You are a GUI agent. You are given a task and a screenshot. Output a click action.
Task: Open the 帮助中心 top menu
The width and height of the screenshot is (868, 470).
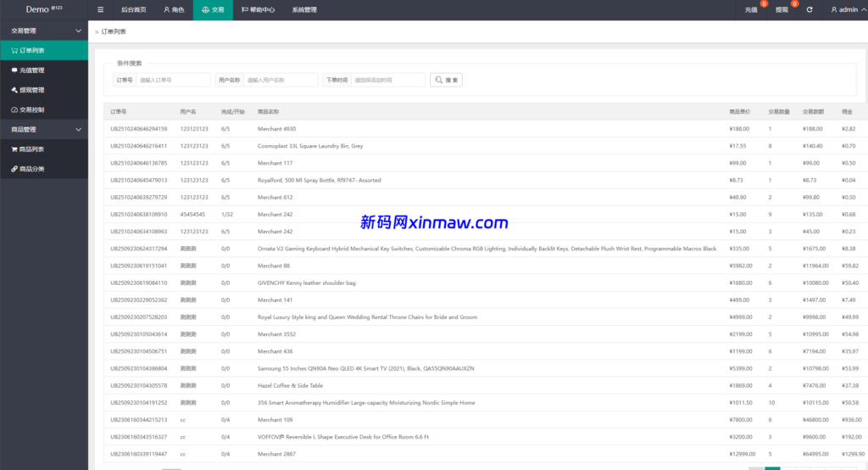click(x=258, y=10)
